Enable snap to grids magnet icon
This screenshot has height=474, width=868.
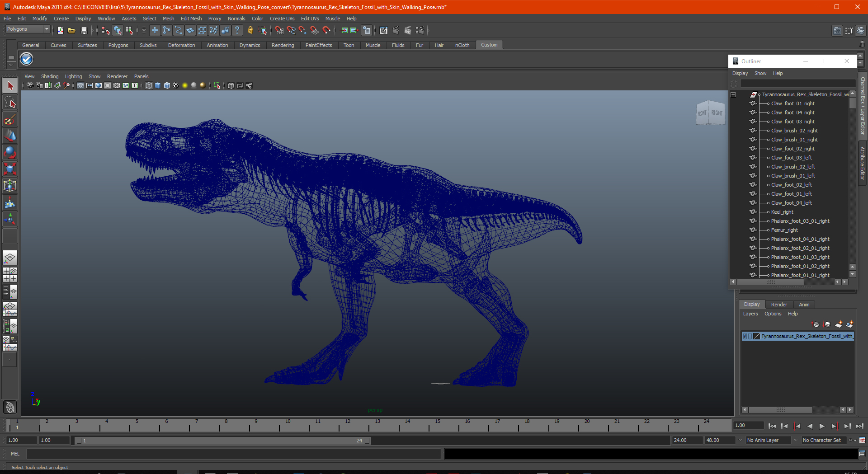coord(279,30)
